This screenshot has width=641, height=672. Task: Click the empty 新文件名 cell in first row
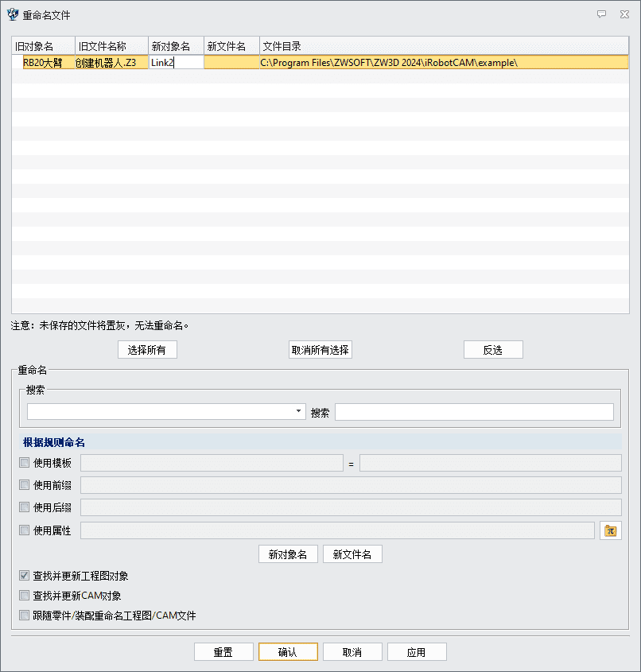(231, 63)
